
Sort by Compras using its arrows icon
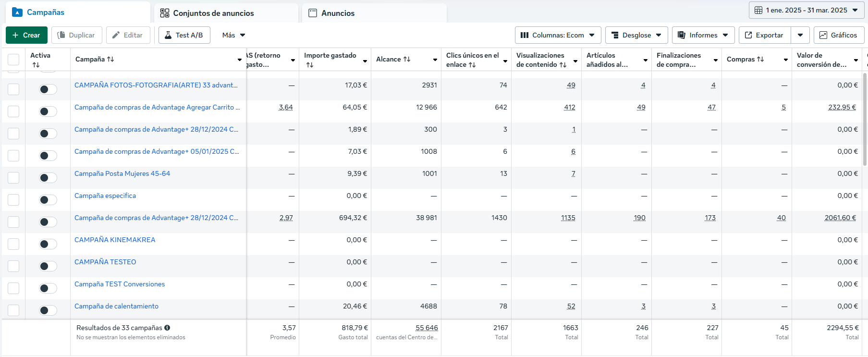pos(760,59)
